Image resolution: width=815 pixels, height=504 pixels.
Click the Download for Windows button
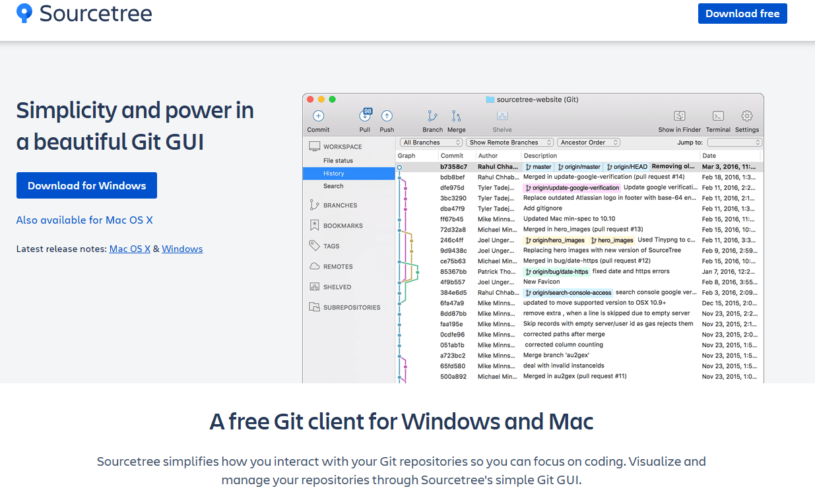(x=86, y=185)
